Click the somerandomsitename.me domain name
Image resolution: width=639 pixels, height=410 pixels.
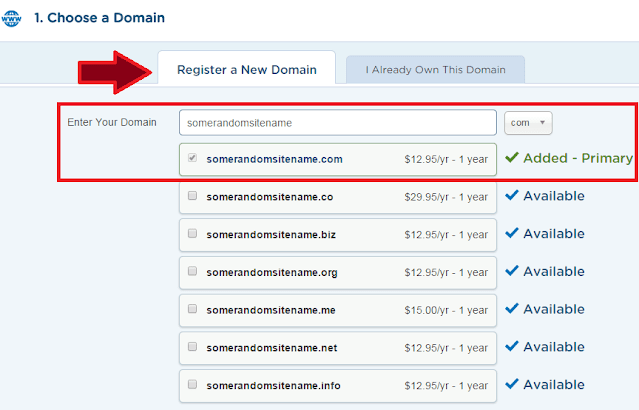point(271,310)
